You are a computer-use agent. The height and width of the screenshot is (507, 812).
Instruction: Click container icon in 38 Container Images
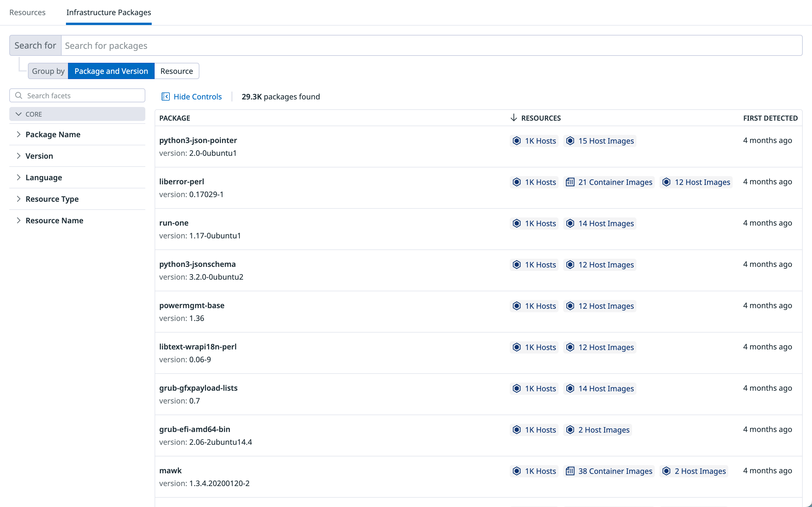570,471
